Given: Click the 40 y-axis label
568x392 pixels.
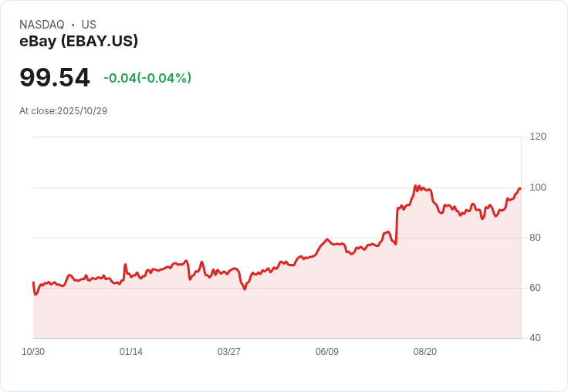Looking at the screenshot, I should 535,338.
